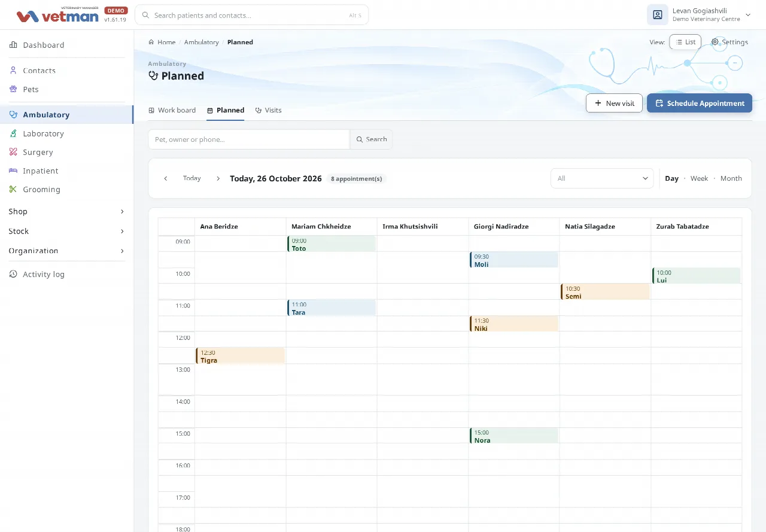766x532 pixels.
Task: Open the 09:00 Toto appointment
Action: point(332,244)
